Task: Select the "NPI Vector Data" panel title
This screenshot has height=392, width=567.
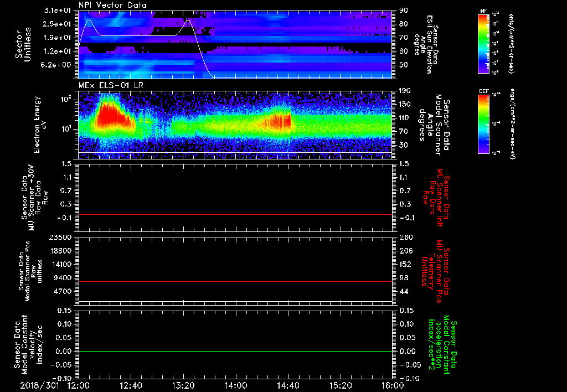Action: coord(112,5)
